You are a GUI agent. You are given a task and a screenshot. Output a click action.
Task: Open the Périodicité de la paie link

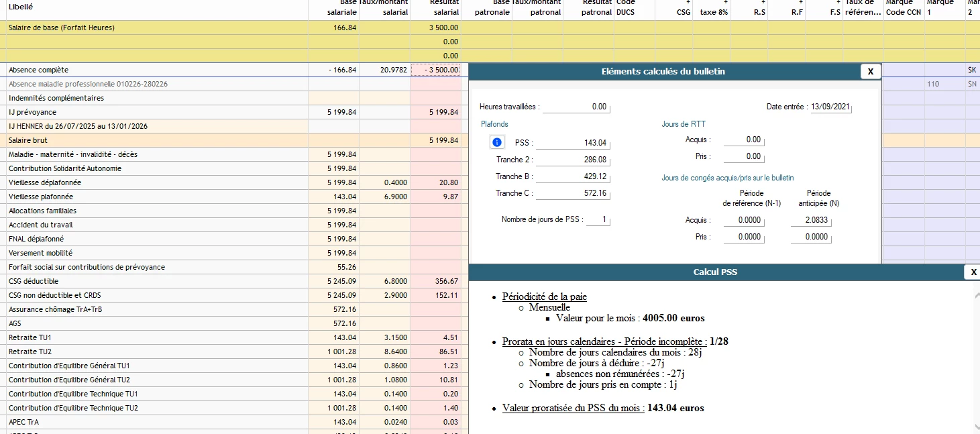click(x=544, y=296)
